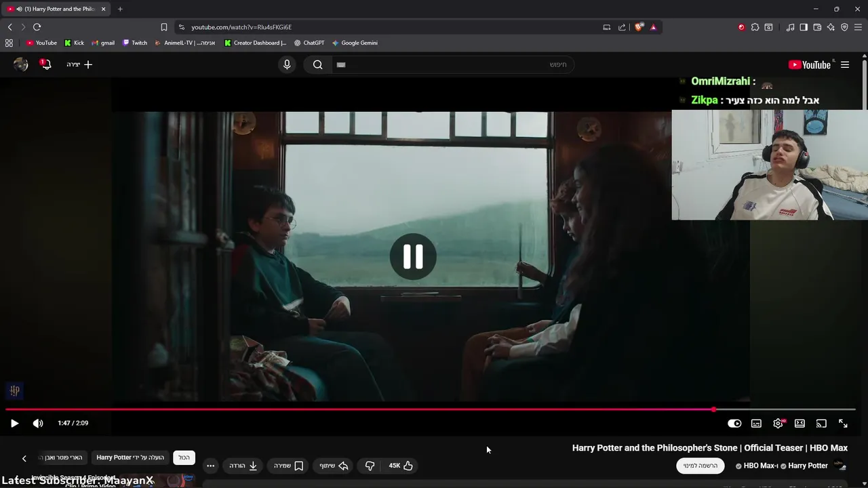Open the Harry Potter channel link
Viewport: 868px width, 488px height.
coord(808,466)
